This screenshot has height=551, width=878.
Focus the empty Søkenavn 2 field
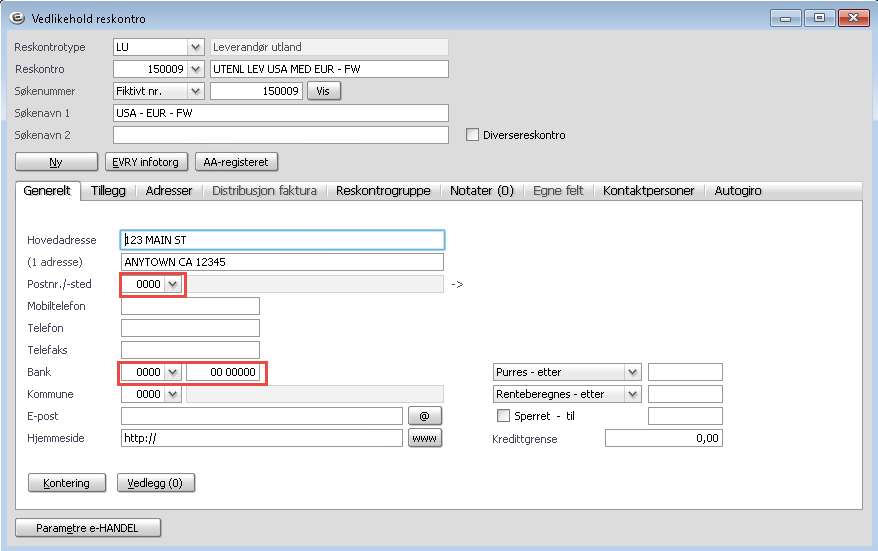click(281, 135)
